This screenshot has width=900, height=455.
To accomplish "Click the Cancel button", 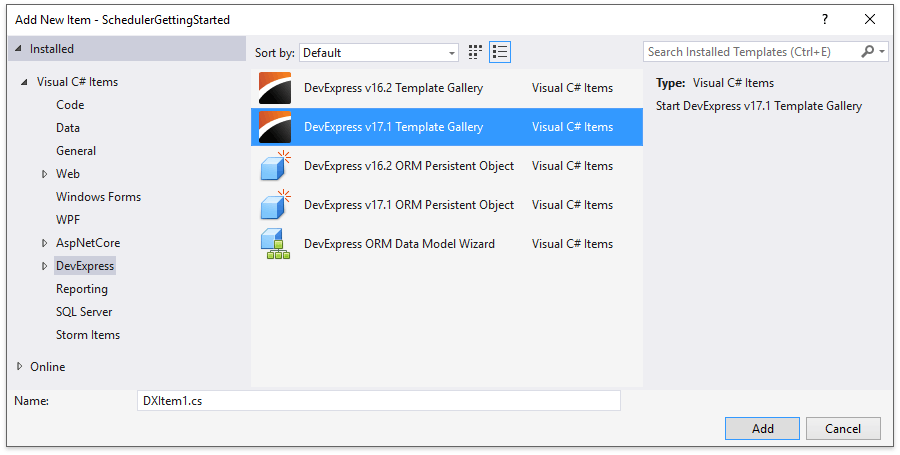I will (x=843, y=429).
